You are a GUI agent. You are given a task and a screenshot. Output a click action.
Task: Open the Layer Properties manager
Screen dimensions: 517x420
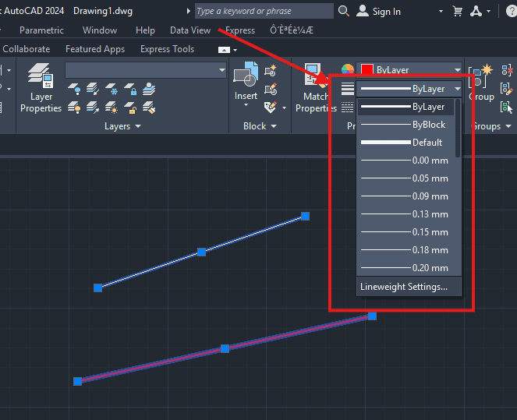pos(41,89)
